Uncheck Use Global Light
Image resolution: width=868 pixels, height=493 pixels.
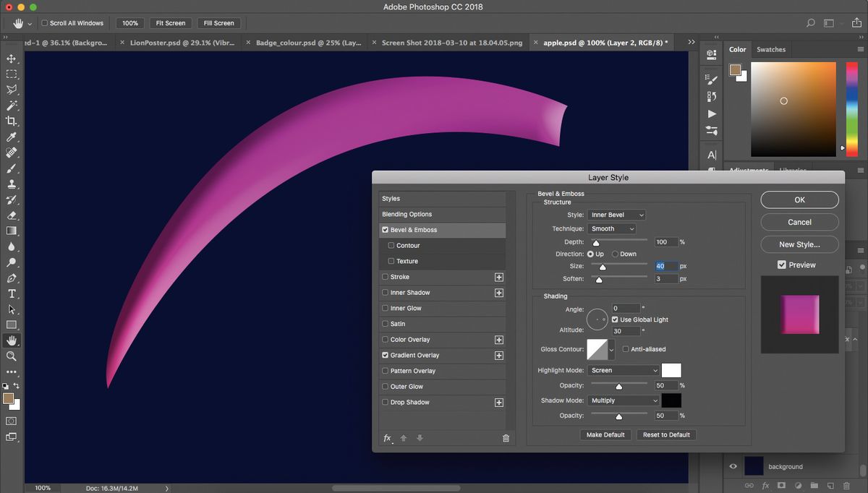coord(616,319)
